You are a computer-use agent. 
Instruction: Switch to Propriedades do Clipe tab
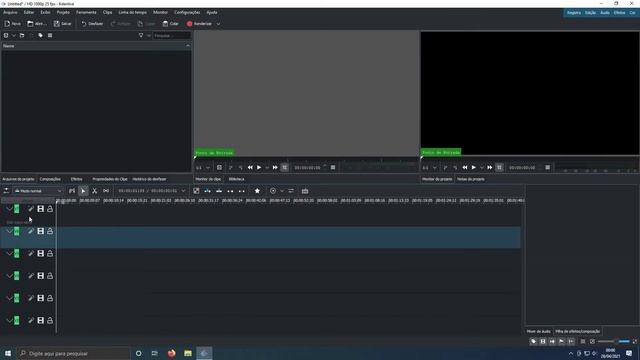click(110, 179)
